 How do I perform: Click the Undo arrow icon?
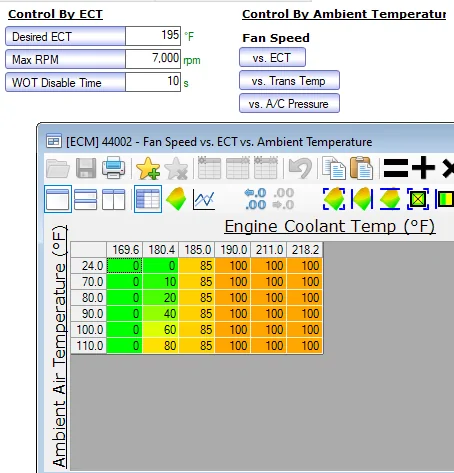[x=300, y=168]
